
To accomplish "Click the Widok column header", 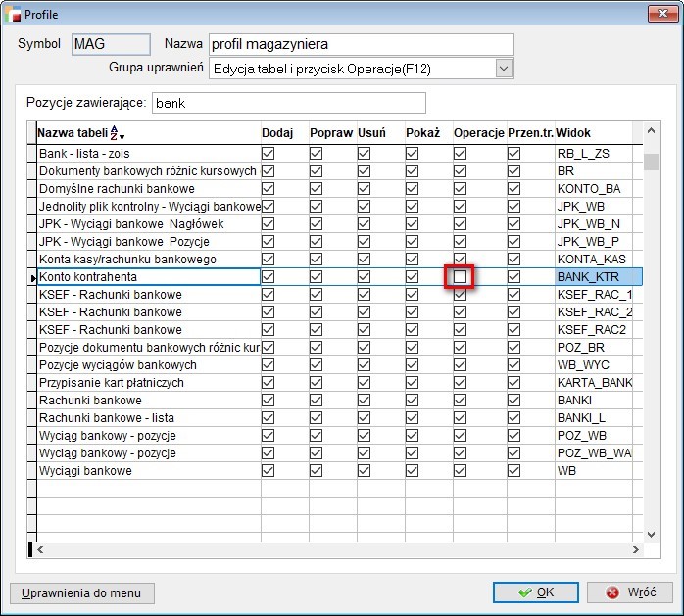I will click(x=593, y=133).
